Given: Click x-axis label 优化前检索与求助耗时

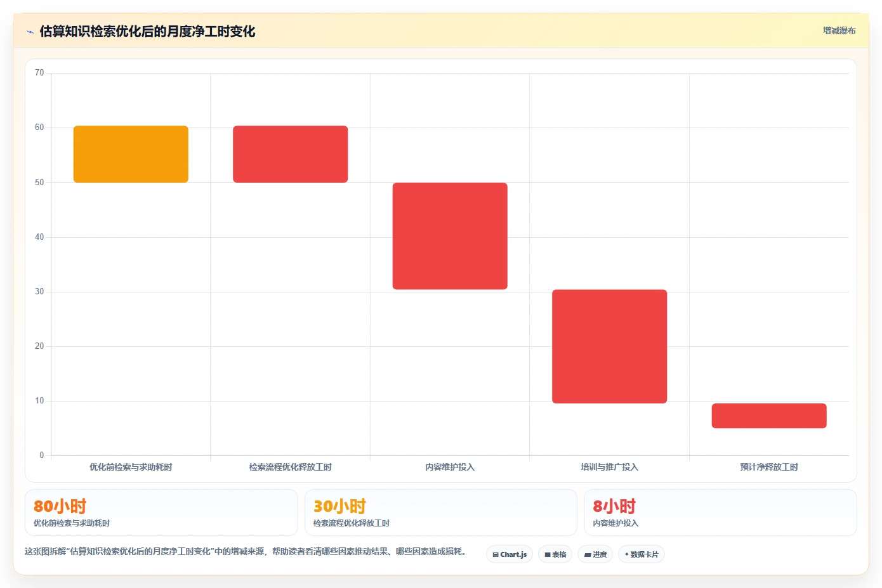Looking at the screenshot, I should pyautogui.click(x=131, y=467).
